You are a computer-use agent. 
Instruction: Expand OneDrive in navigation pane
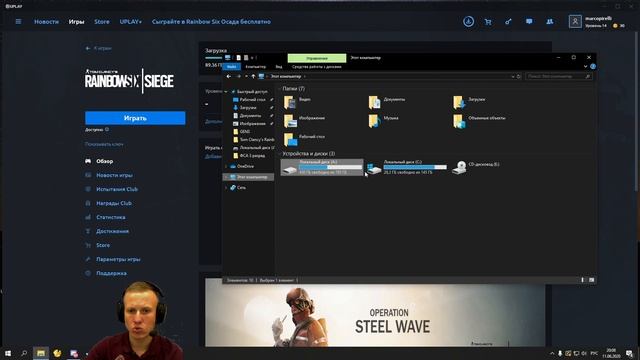pyautogui.click(x=226, y=166)
